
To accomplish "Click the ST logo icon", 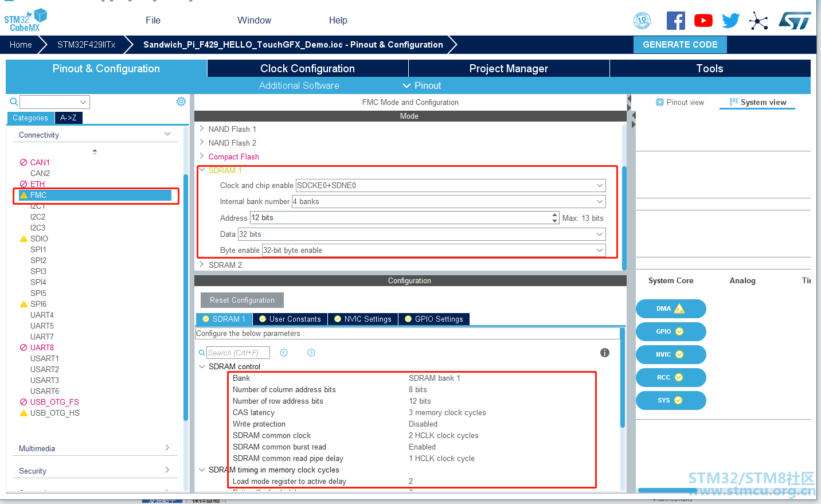I will pyautogui.click(x=795, y=21).
